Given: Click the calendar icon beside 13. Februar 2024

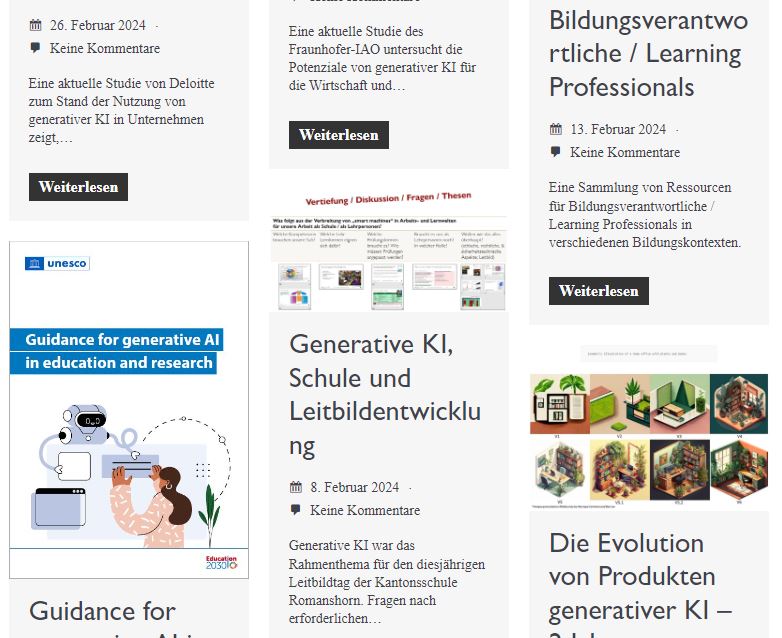Looking at the screenshot, I should (556, 129).
